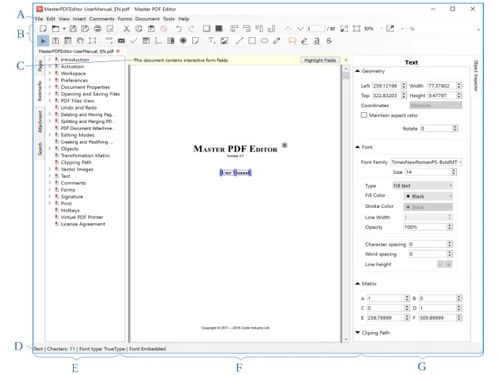The width and height of the screenshot is (500, 375).
Task: Select the Virtual PDF Printer bookmark
Action: coord(82,217)
